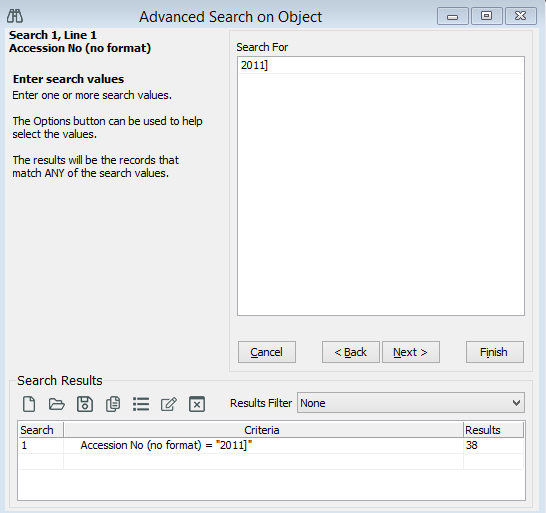Select search row 1 number cell
The width and height of the screenshot is (546, 513).
(41, 445)
